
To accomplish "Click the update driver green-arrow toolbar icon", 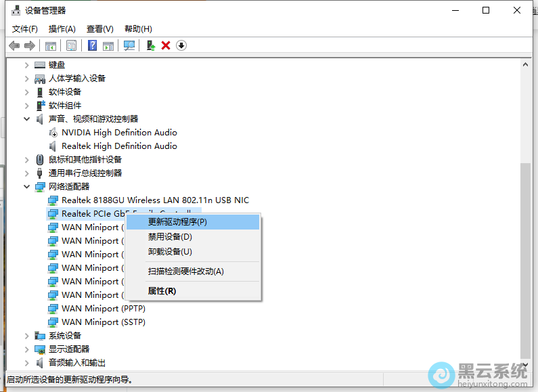I will click(x=151, y=45).
